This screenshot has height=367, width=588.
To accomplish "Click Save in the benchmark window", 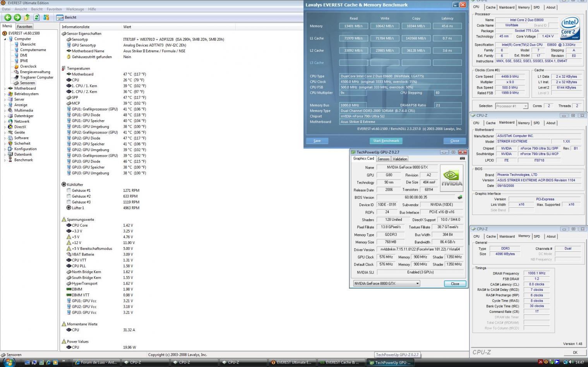I will pos(317,141).
